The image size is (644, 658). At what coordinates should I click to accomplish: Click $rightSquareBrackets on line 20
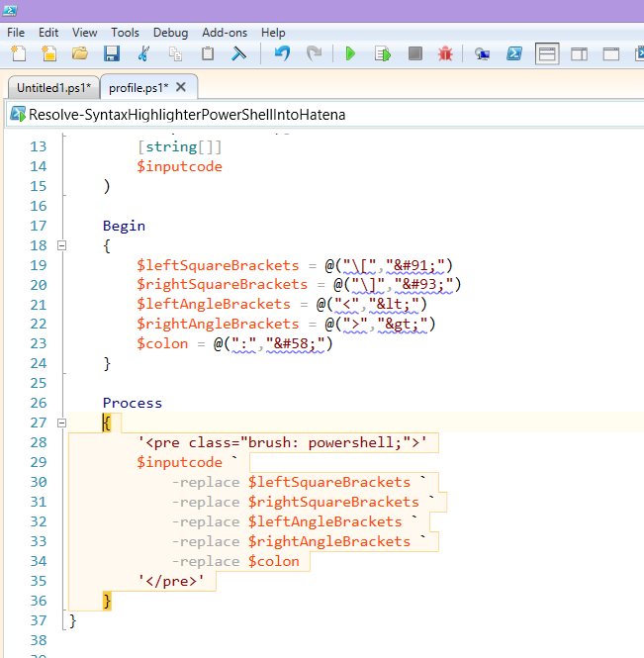222,285
